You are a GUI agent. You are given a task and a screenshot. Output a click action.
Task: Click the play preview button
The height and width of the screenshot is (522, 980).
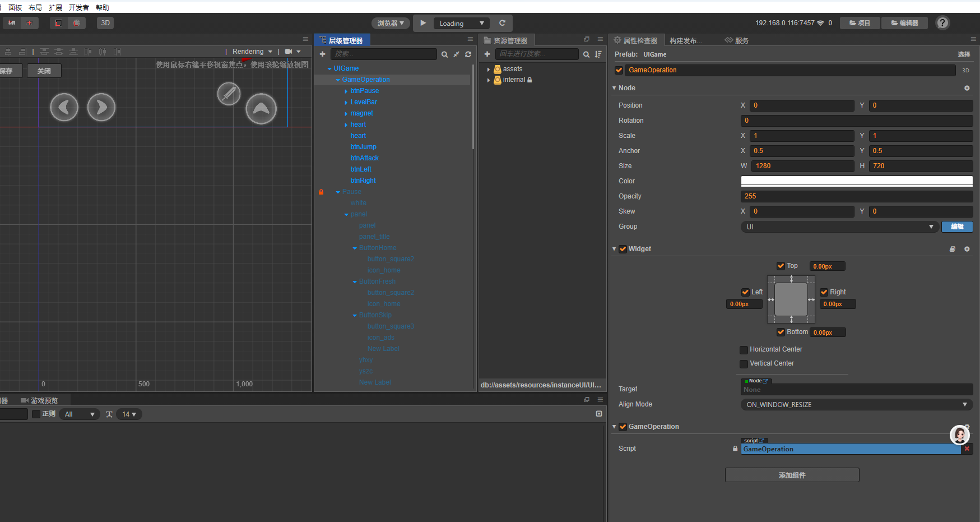423,23
